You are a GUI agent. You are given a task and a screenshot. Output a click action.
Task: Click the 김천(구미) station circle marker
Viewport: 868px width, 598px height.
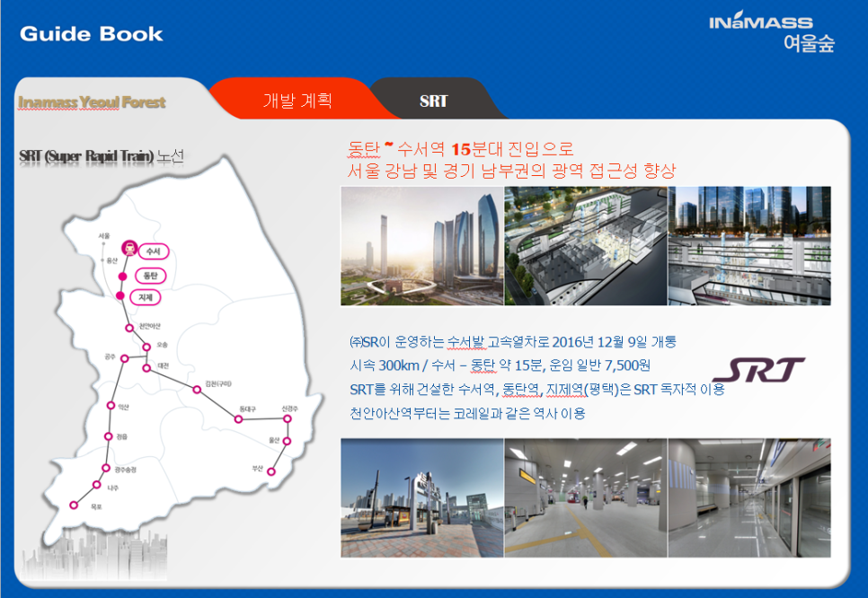[197, 390]
